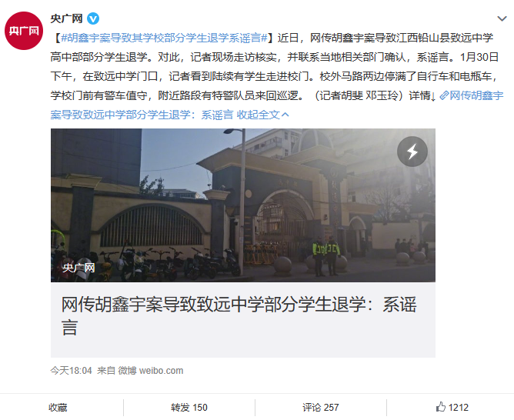Collapse the post with 收起全文
This screenshot has height=420, width=514.
pos(259,115)
